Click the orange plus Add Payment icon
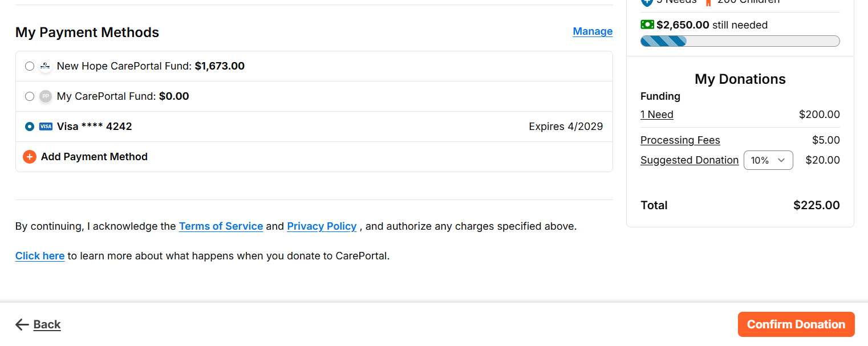 pyautogui.click(x=30, y=157)
